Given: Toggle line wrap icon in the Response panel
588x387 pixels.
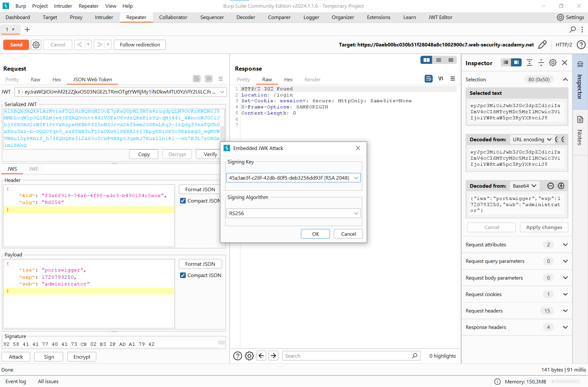Looking at the screenshot, I should point(429,79).
